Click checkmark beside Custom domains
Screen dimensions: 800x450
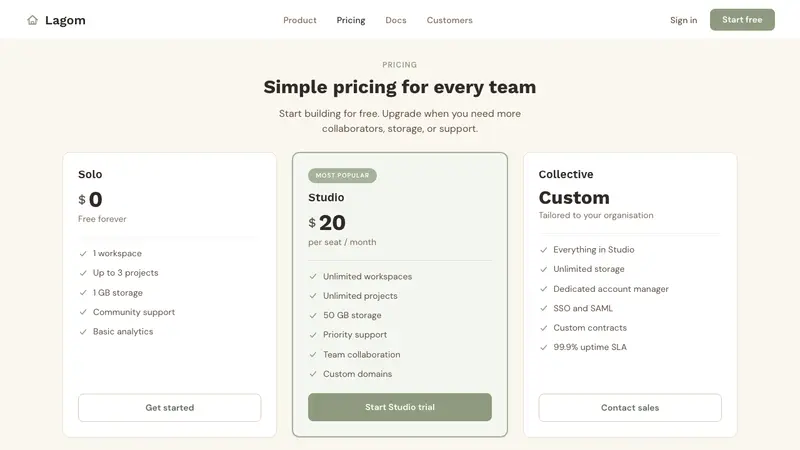(x=313, y=374)
